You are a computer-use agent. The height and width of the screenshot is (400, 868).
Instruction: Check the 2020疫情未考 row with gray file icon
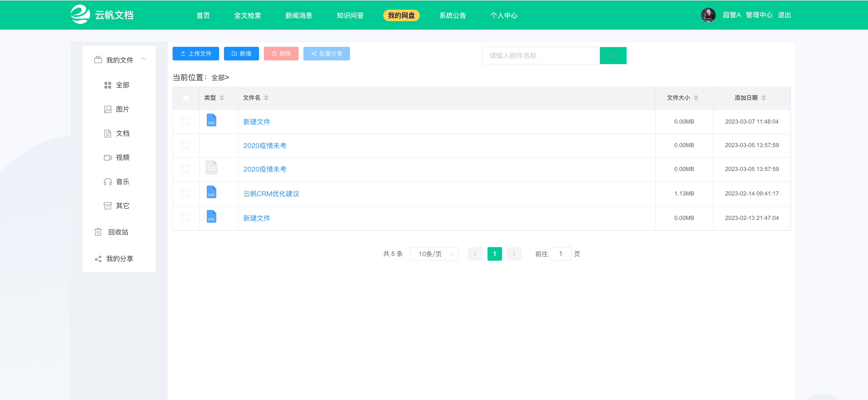[185, 169]
